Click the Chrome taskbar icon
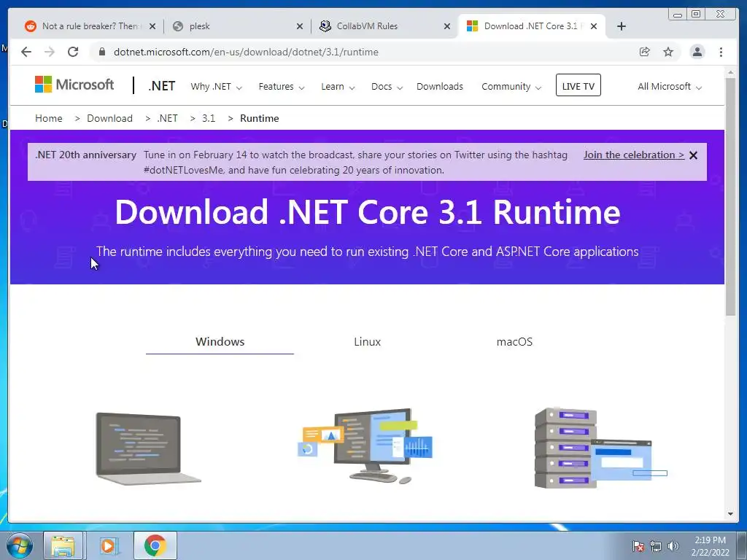This screenshot has height=560, width=747. pos(155,545)
